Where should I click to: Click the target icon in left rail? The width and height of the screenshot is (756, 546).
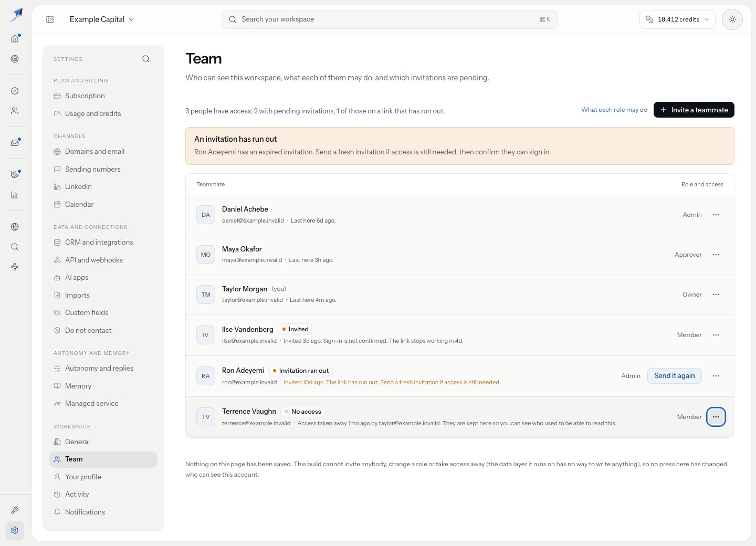(15, 59)
